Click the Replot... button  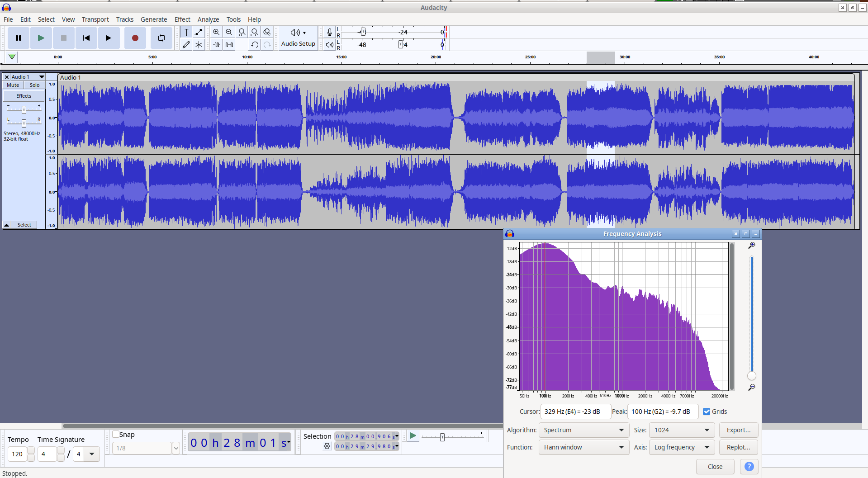[738, 447]
